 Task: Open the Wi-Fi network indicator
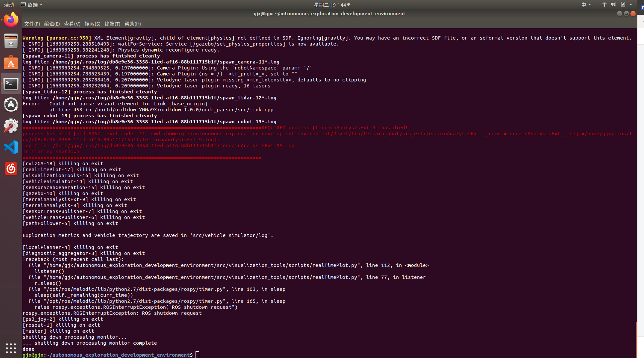[x=604, y=5]
